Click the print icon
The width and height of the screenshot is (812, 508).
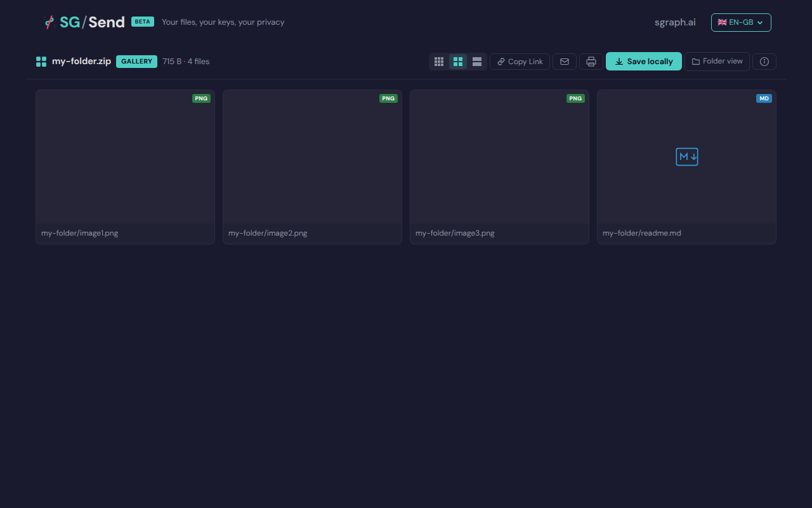click(591, 62)
